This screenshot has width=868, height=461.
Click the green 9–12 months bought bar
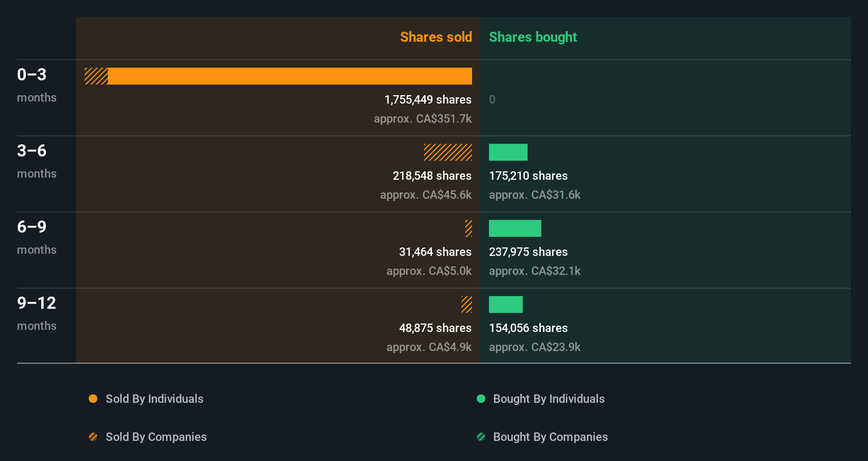506,305
